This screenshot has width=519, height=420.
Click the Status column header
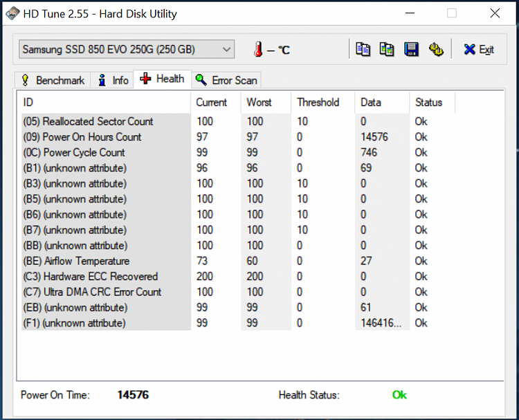pos(432,102)
